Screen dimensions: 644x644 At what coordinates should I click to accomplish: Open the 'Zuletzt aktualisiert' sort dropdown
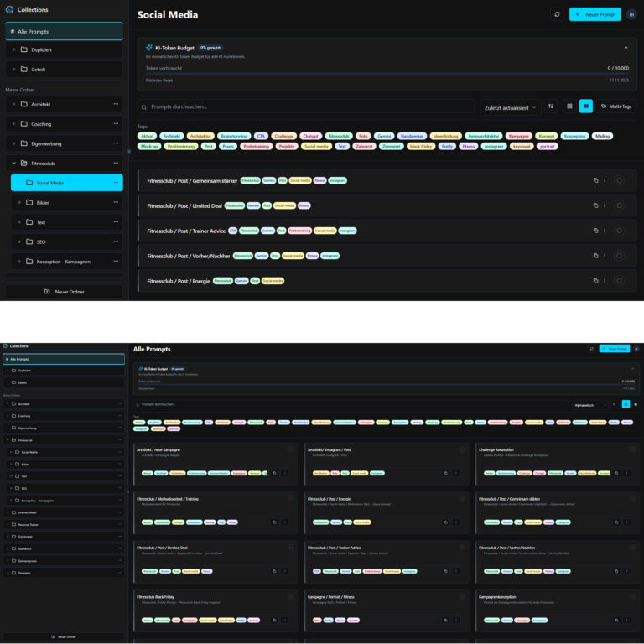tap(510, 107)
